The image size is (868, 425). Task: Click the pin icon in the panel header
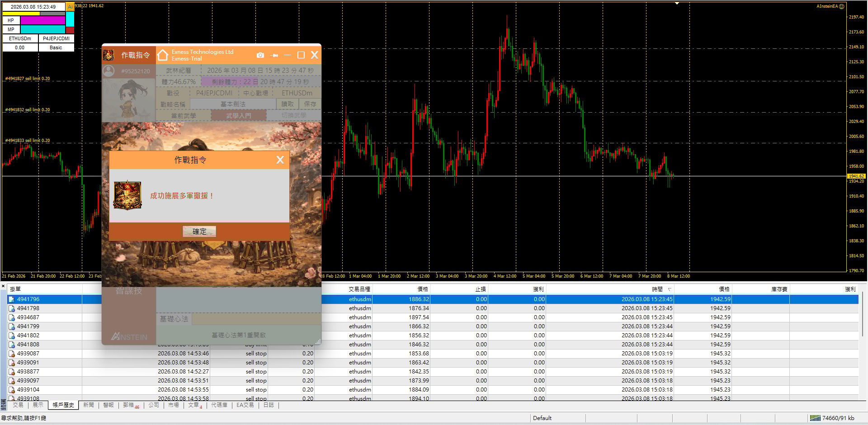point(274,55)
